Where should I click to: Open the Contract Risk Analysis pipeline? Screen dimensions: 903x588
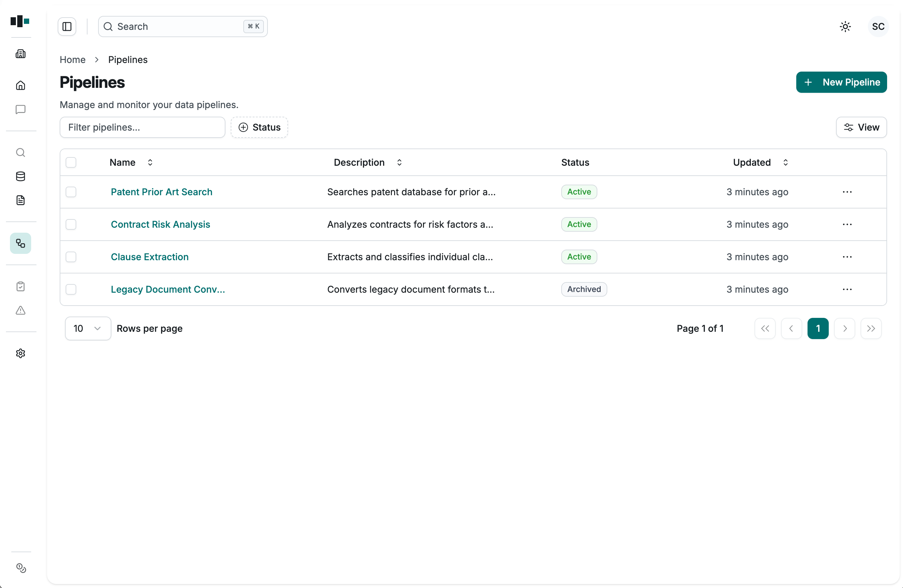[x=160, y=224]
